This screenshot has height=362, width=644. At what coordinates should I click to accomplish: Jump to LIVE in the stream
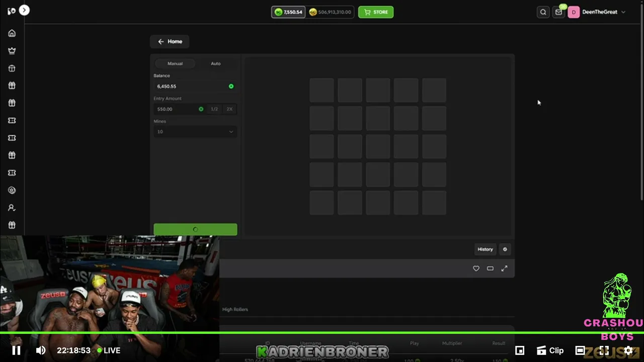click(109, 350)
